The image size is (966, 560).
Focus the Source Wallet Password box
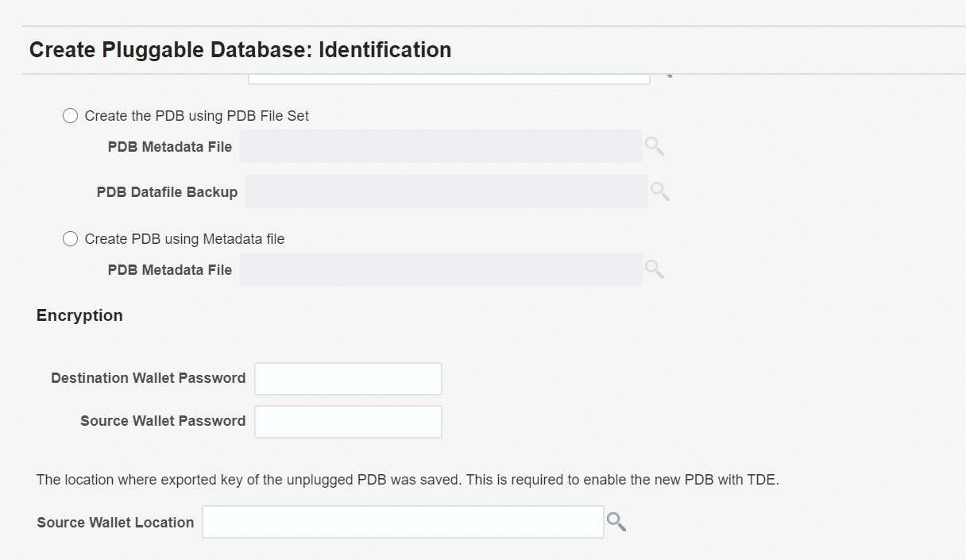[348, 422]
